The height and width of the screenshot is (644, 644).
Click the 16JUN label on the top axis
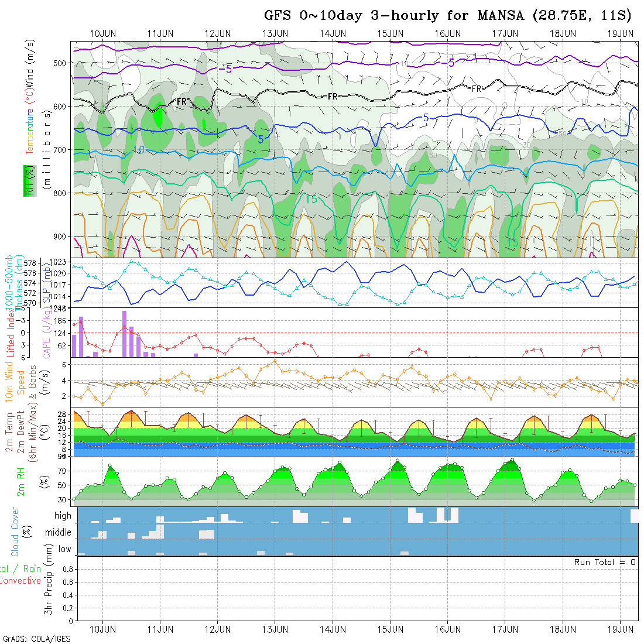coord(448,34)
